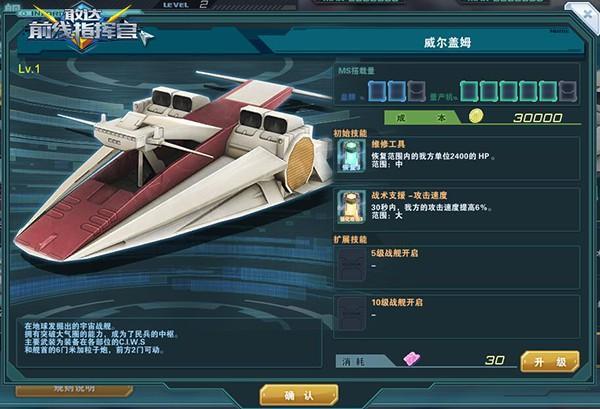
Task: Choose the greyed third MS slot
Action: coord(416,91)
